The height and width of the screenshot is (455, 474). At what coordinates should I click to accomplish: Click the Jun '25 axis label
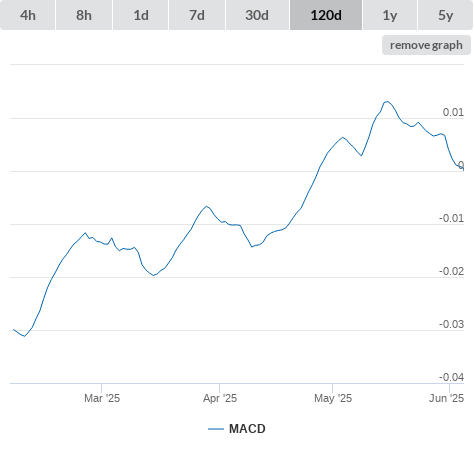pos(446,398)
